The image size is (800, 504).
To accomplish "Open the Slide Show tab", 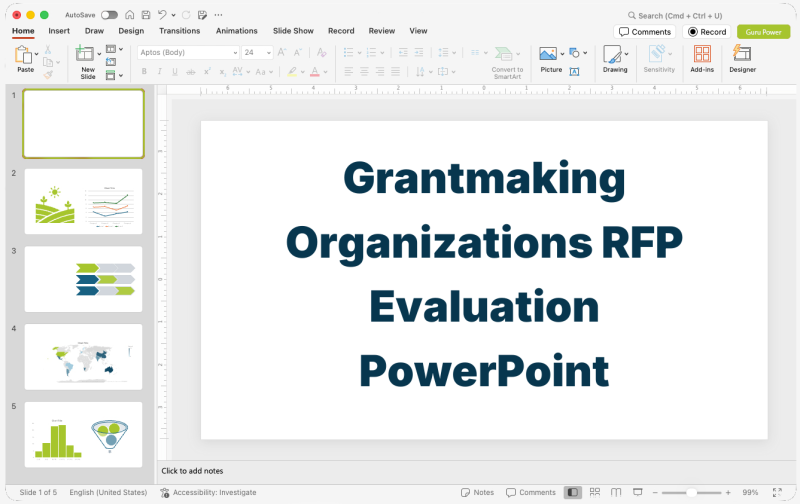I will click(293, 31).
